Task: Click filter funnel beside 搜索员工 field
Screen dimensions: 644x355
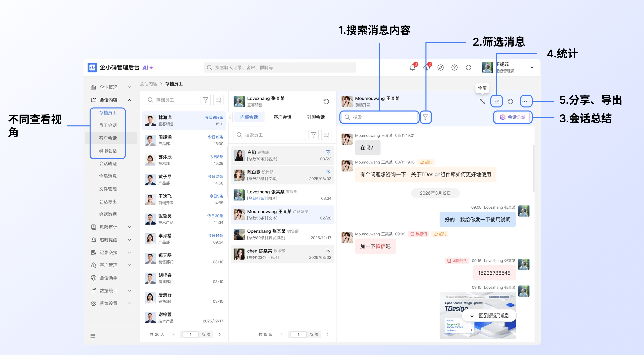Action: coord(313,135)
